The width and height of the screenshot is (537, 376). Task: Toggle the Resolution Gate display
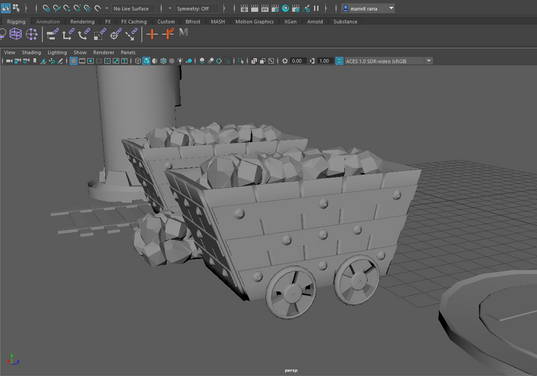[90, 61]
